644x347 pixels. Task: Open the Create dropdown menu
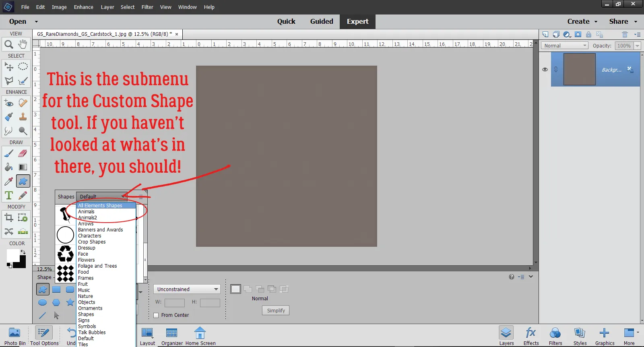[582, 22]
